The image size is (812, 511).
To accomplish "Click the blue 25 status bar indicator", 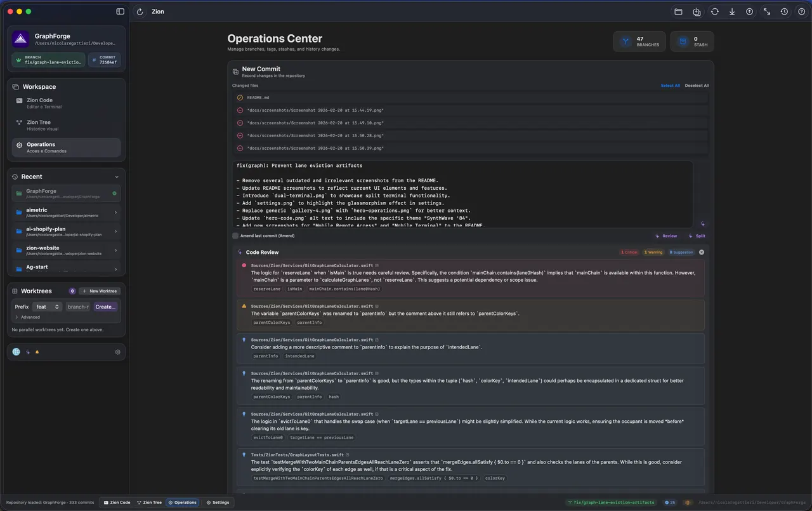I will click(670, 502).
